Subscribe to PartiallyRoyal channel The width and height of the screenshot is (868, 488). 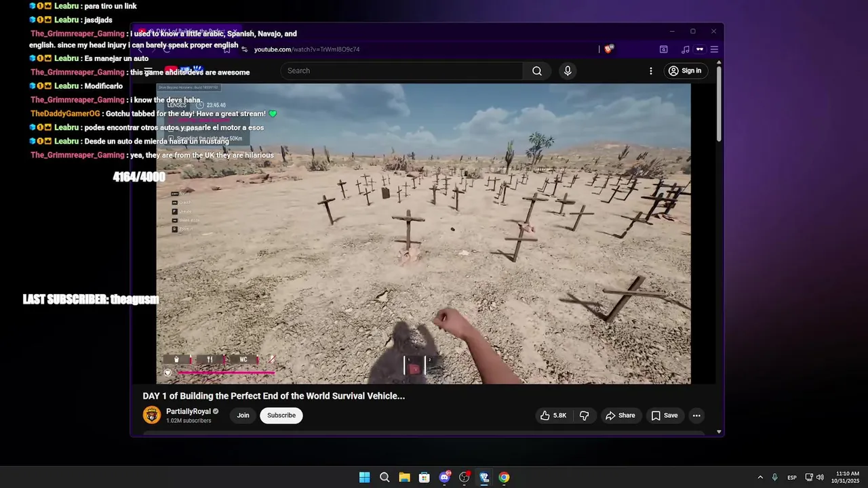tap(281, 415)
